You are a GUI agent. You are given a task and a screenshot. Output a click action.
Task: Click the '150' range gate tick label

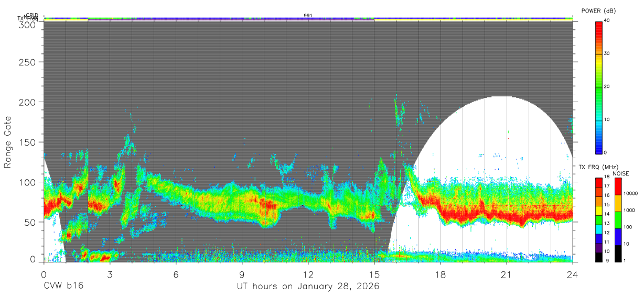[x=27, y=142]
